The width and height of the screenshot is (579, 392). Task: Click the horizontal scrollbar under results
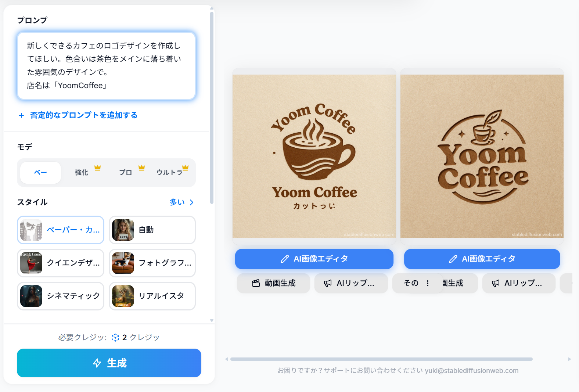pos(381,359)
